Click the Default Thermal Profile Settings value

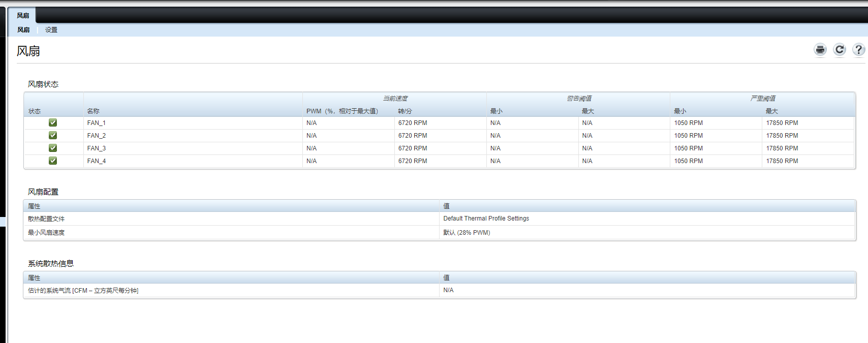tap(486, 219)
